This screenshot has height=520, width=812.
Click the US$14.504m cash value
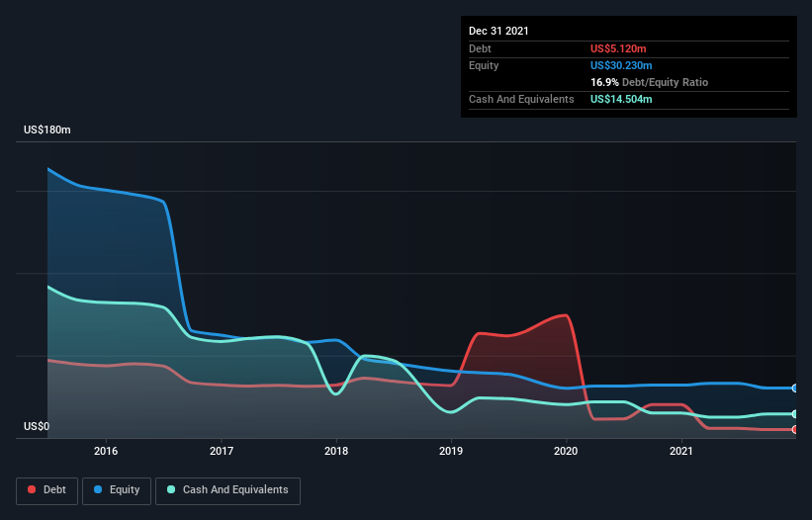coord(621,99)
